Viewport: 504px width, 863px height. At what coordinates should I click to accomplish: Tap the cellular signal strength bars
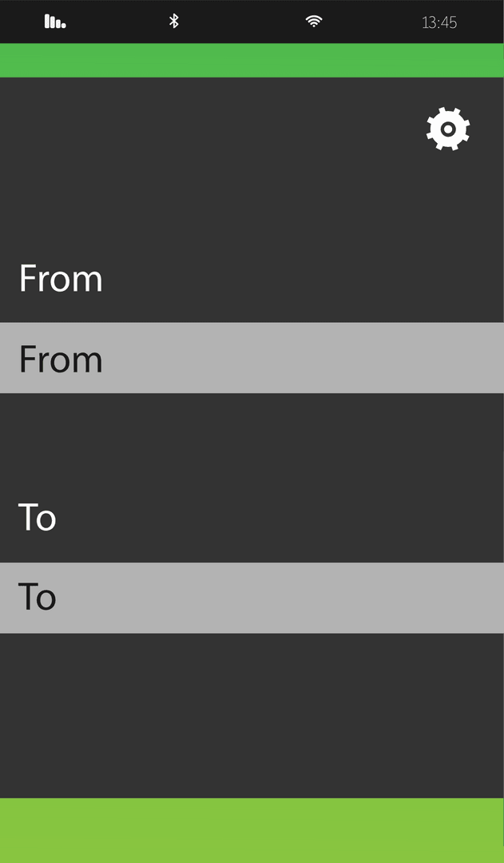[x=55, y=22]
